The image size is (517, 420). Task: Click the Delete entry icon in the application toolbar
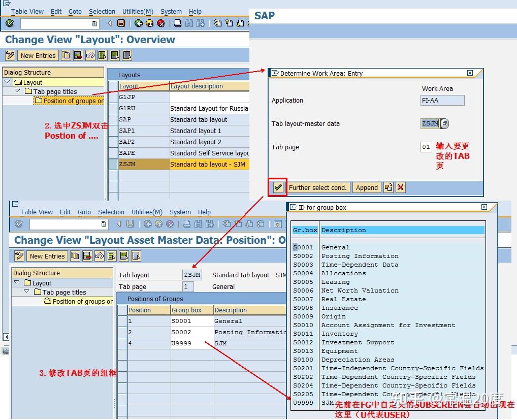click(79, 55)
